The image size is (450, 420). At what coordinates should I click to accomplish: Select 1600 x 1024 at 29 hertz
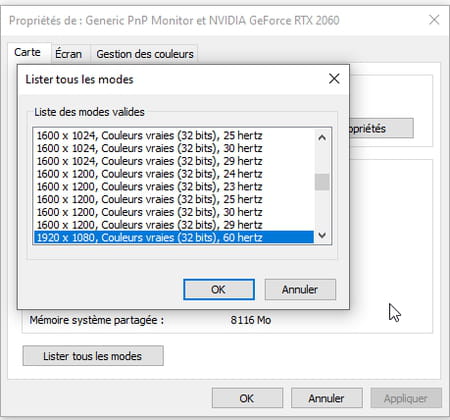pos(174,161)
